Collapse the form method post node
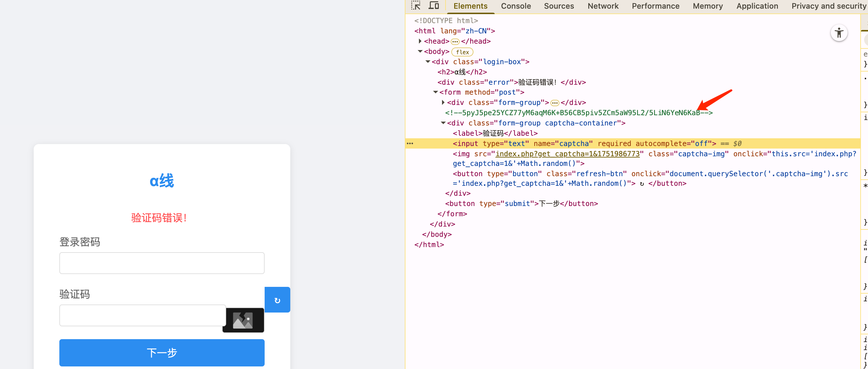Viewport: 868px width, 369px height. click(435, 92)
